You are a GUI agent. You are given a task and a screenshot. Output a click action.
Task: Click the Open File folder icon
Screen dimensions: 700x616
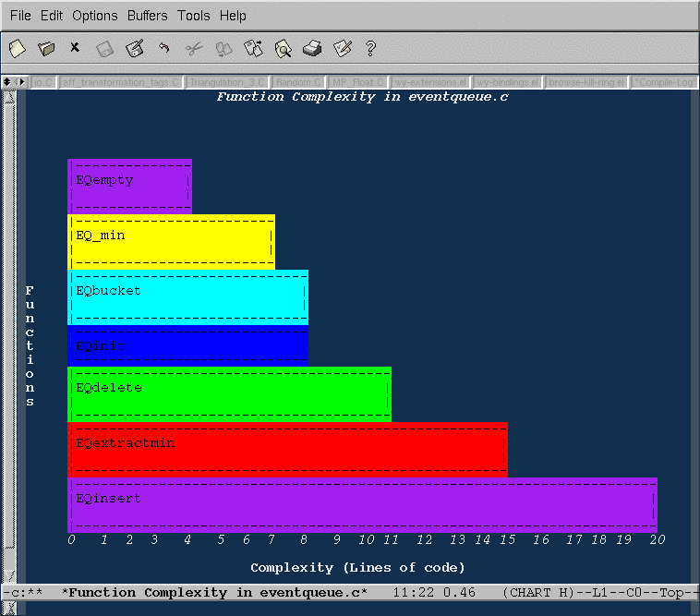pos(46,48)
